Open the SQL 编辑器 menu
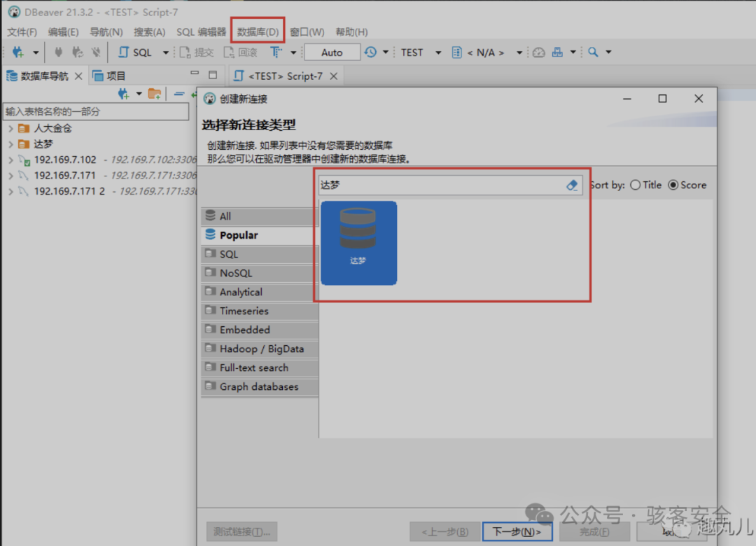Screen dimensions: 756x546 pyautogui.click(x=201, y=31)
